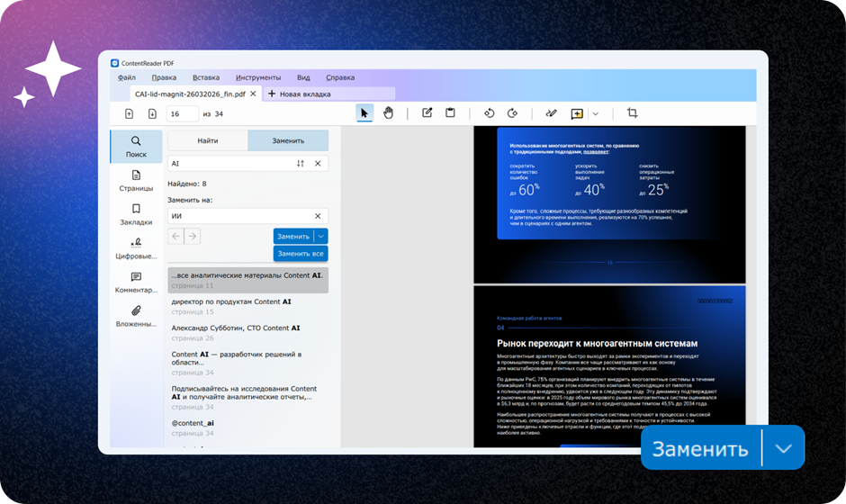
Task: Go to next page arrow icon
Action: [152, 114]
